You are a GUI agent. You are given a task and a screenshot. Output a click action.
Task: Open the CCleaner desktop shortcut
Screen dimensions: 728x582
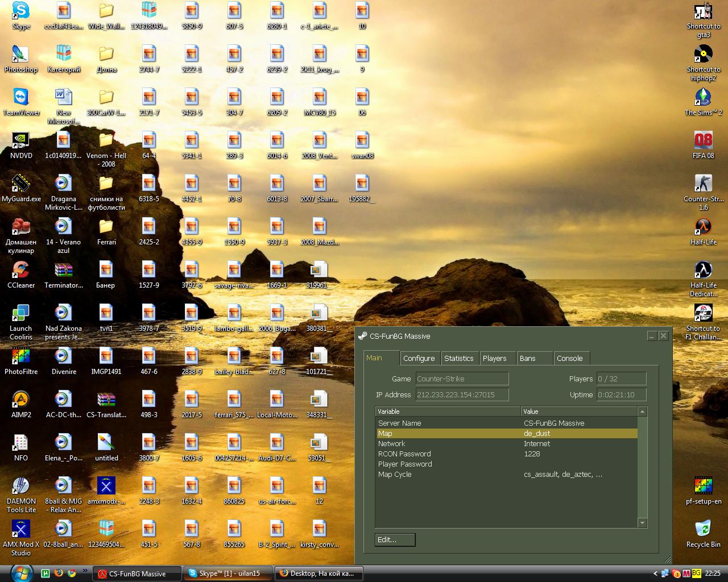(x=21, y=275)
